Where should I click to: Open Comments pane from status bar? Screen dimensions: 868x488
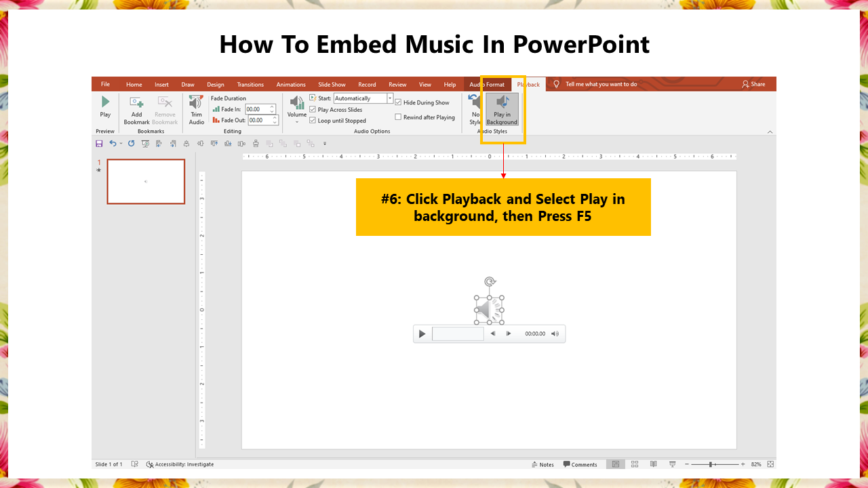point(580,464)
